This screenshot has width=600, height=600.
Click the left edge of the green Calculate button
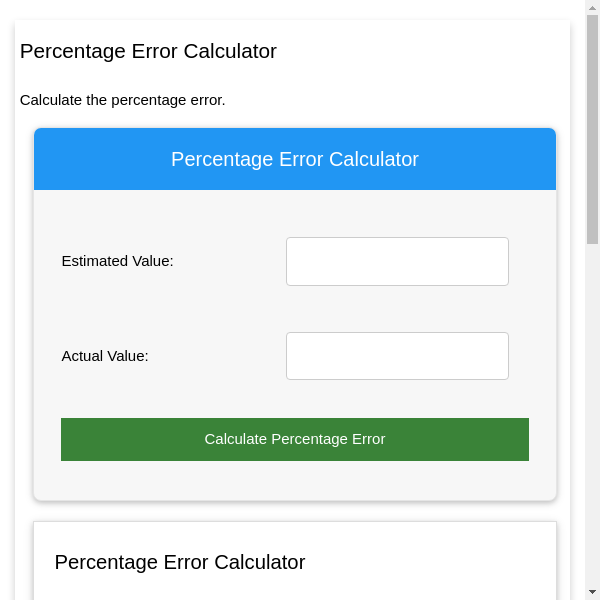pos(68,439)
